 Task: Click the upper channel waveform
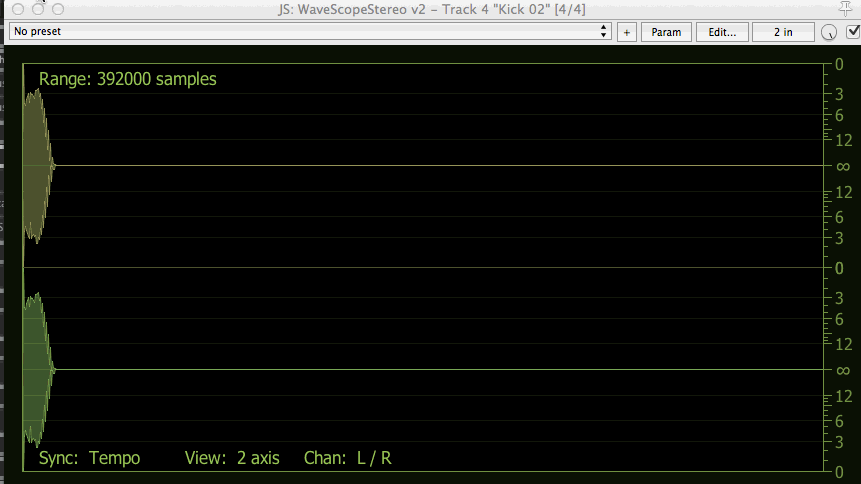click(37, 165)
